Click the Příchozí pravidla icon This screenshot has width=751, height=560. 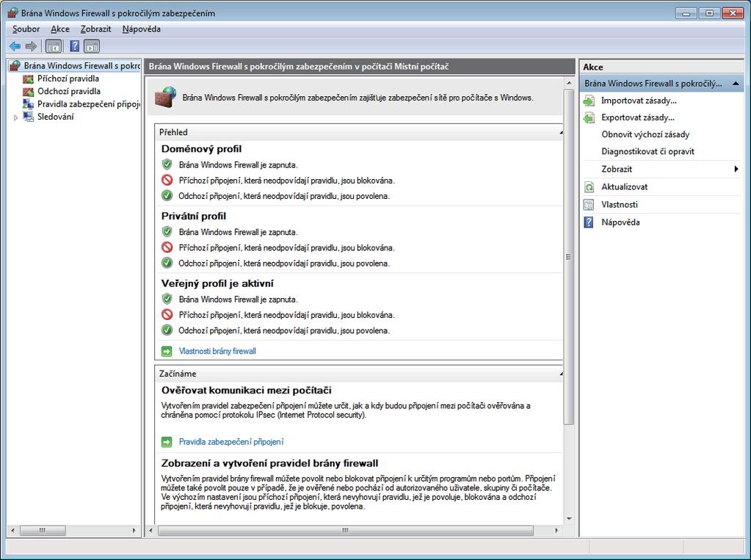coord(28,79)
